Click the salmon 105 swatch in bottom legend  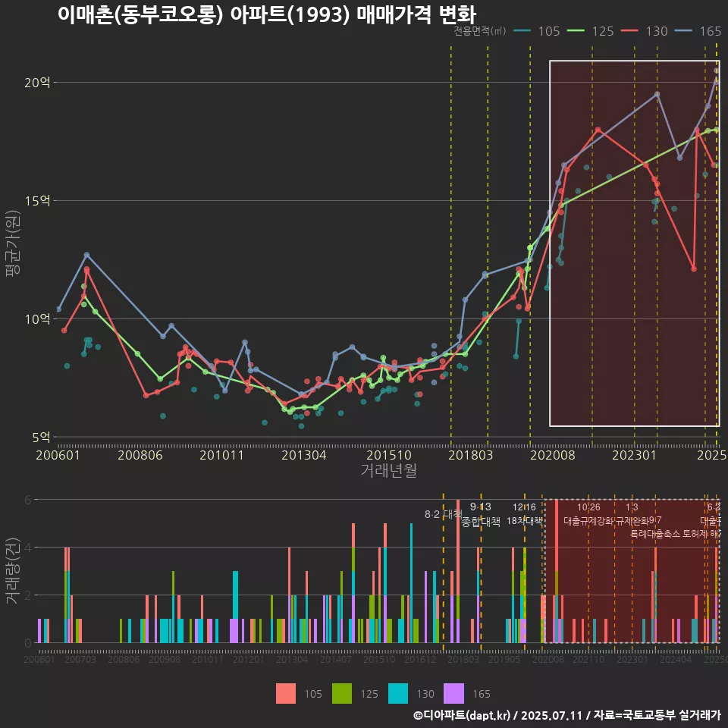click(286, 694)
